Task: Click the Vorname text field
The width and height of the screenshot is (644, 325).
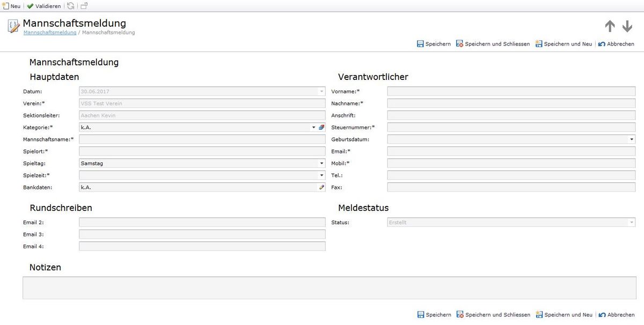Action: pyautogui.click(x=511, y=92)
